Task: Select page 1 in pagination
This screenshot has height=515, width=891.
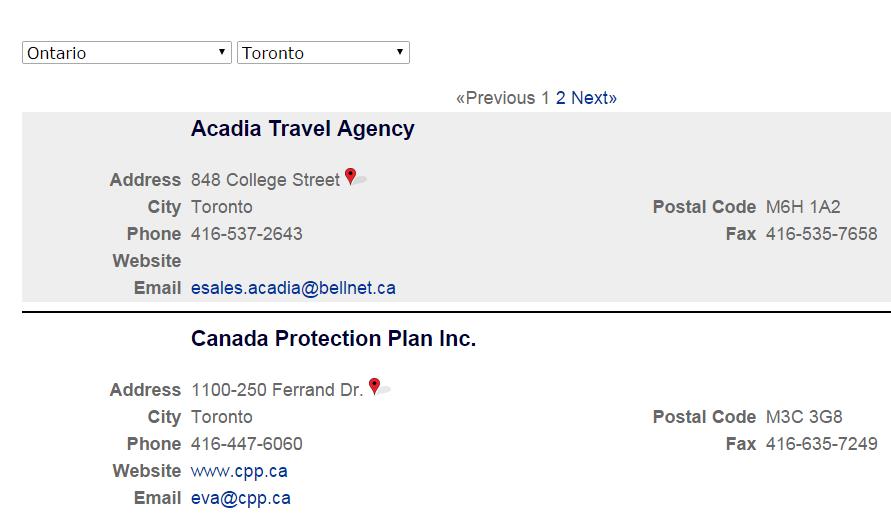Action: pyautogui.click(x=545, y=98)
